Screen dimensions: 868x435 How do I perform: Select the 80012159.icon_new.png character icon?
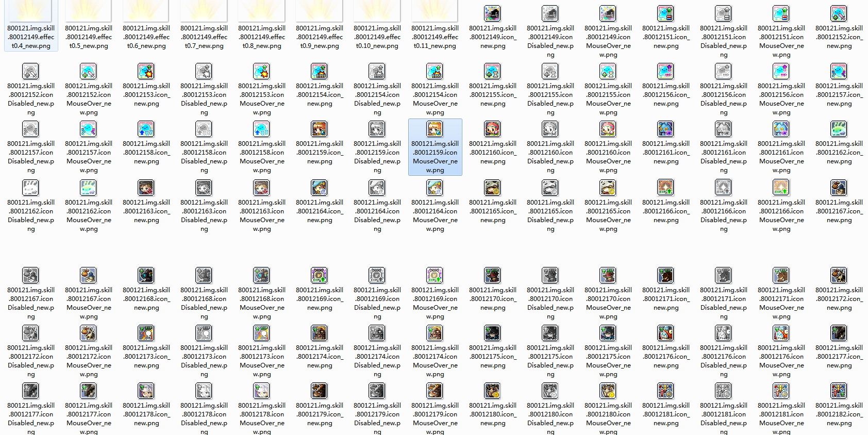click(x=320, y=129)
